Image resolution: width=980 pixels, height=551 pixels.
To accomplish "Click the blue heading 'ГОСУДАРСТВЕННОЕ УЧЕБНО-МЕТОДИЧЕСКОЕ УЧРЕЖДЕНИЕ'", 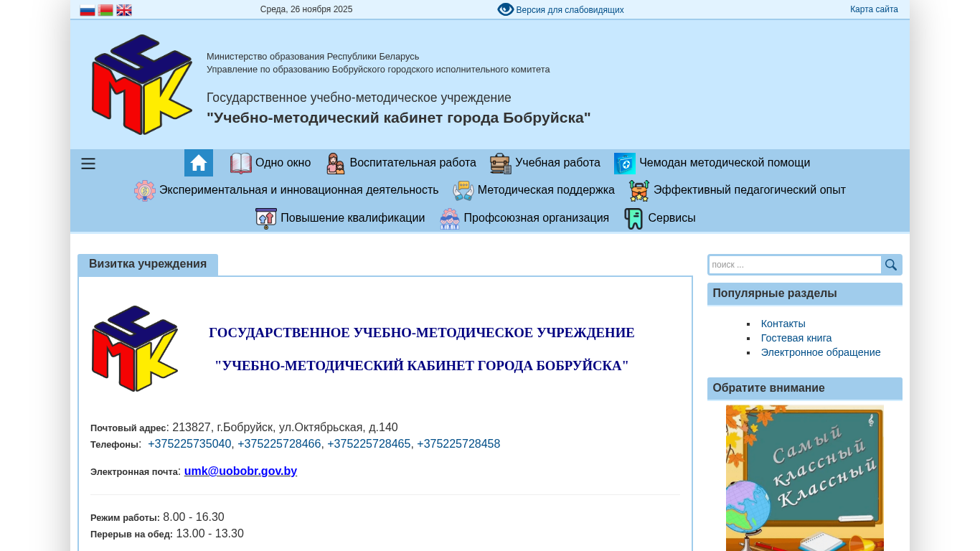I will tap(422, 333).
